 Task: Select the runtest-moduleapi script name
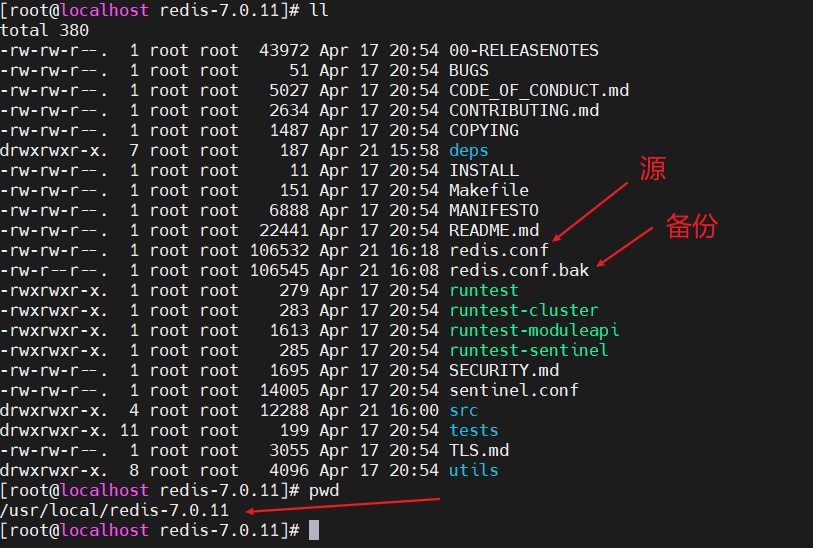[x=534, y=330]
